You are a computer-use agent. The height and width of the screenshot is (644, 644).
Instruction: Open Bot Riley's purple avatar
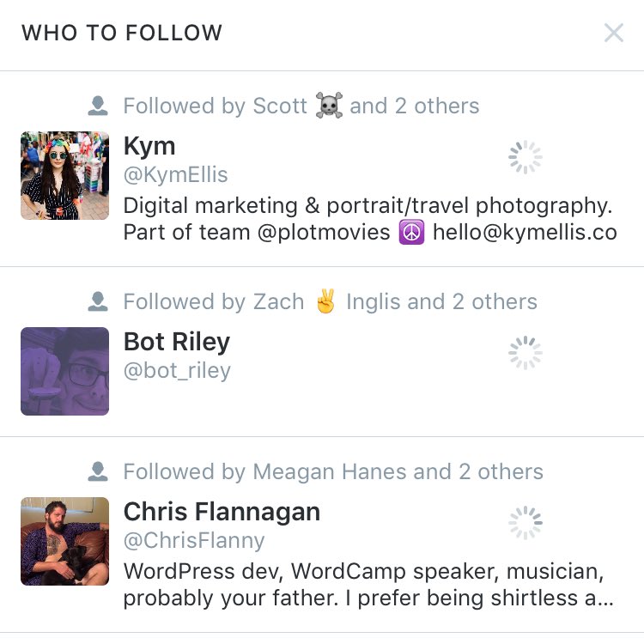pyautogui.click(x=65, y=371)
